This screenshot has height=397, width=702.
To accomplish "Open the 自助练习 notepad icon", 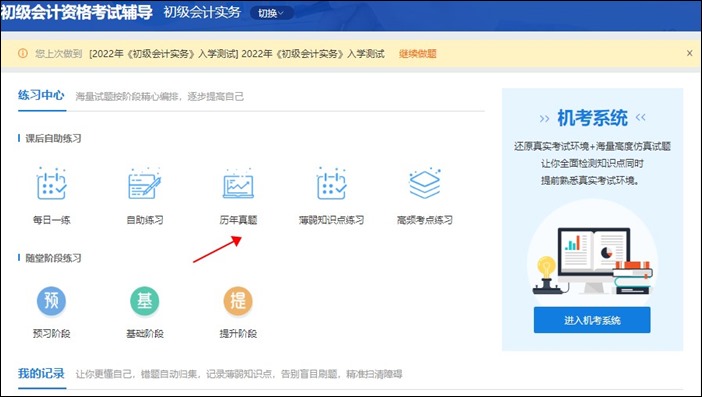I will [145, 183].
